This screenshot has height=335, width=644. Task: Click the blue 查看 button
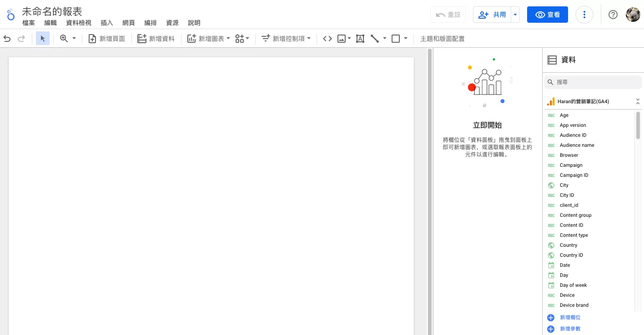point(547,15)
